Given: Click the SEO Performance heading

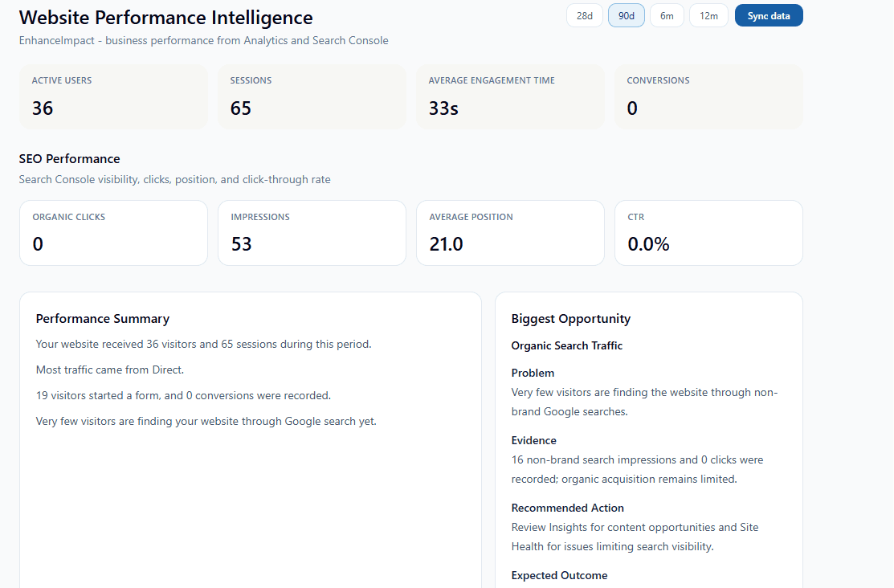Looking at the screenshot, I should [70, 158].
